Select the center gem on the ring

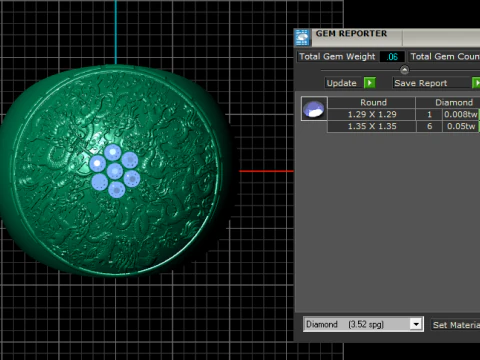click(x=115, y=171)
